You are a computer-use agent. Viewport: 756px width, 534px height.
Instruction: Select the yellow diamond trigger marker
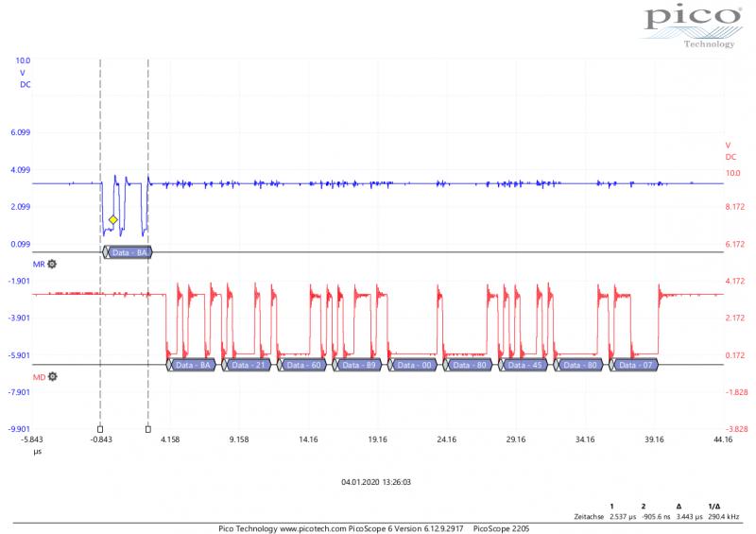pyautogui.click(x=112, y=219)
